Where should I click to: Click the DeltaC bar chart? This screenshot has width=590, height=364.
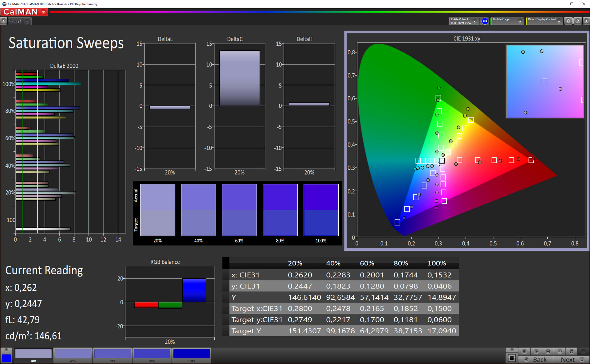click(x=239, y=106)
